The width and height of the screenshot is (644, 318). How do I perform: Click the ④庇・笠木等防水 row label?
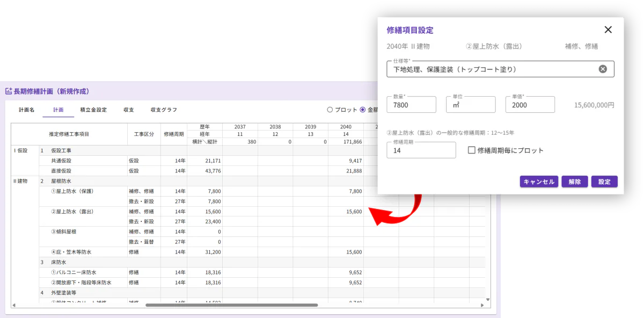pyautogui.click(x=71, y=252)
